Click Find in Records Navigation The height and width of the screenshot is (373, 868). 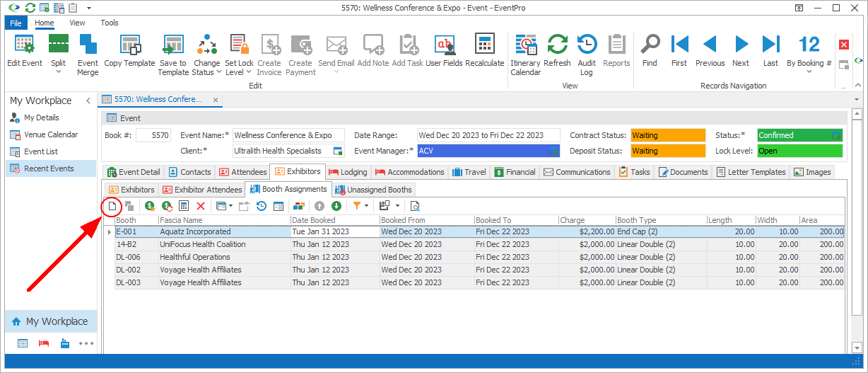(650, 50)
